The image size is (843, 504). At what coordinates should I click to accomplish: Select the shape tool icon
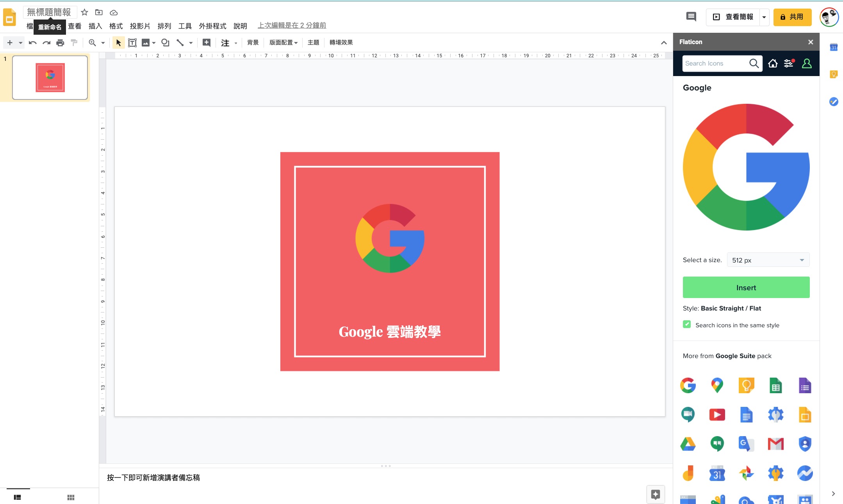(165, 43)
